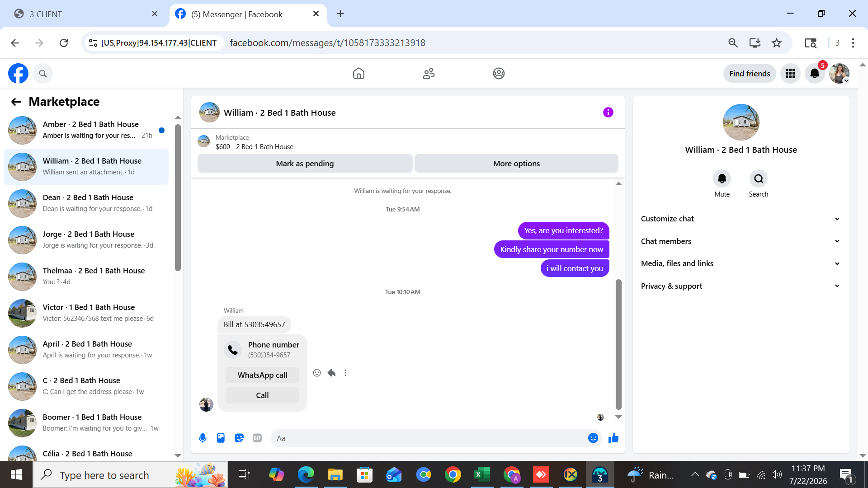Click the conversation list scrollbar

point(178,197)
